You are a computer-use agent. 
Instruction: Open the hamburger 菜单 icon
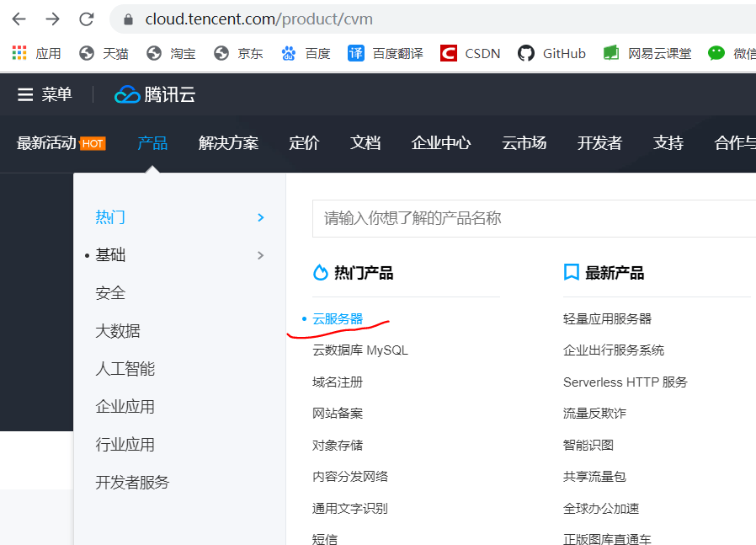25,94
